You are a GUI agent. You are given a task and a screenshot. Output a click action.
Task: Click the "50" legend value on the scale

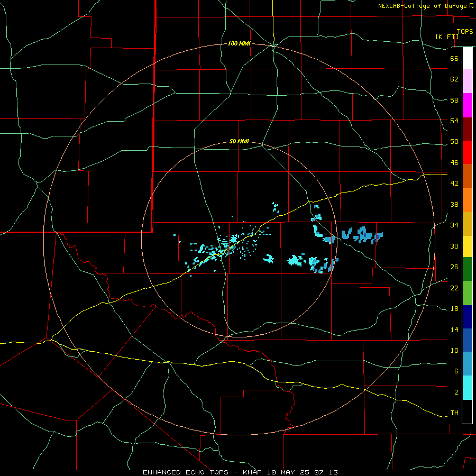[x=454, y=142]
